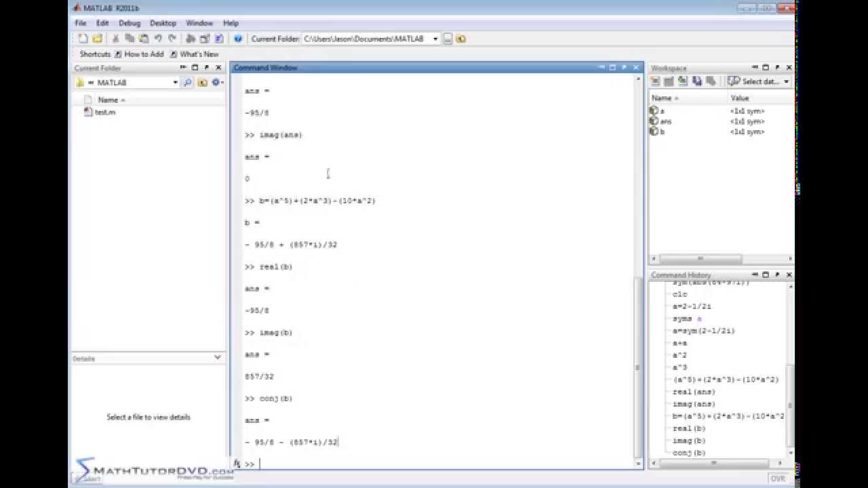Click the Current Folder path text field
Viewport: 868px width, 488px height.
[366, 39]
